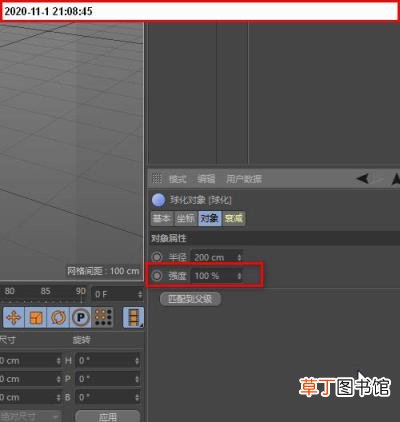
Task: Toggle the 强度 keyframe circle
Action: [x=157, y=276]
